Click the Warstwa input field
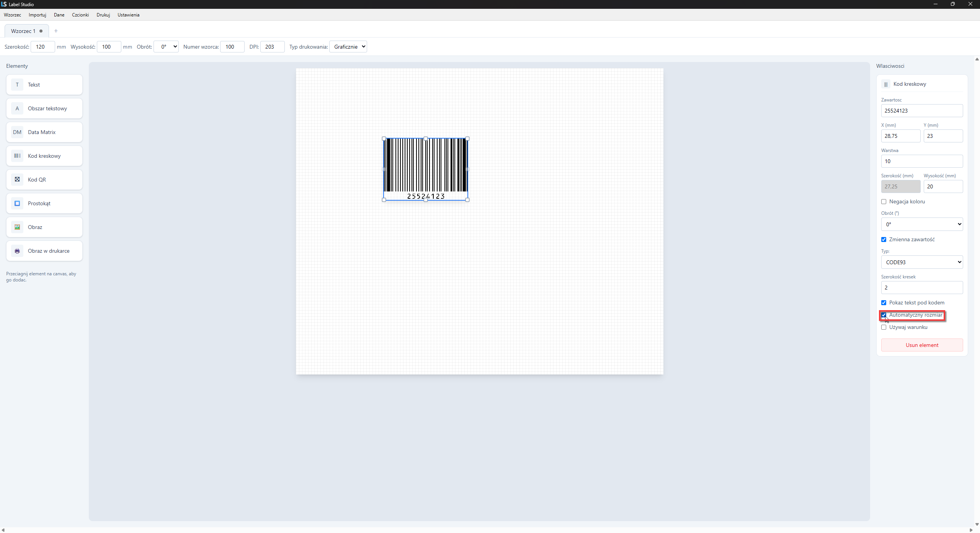Image resolution: width=980 pixels, height=533 pixels. pos(922,161)
